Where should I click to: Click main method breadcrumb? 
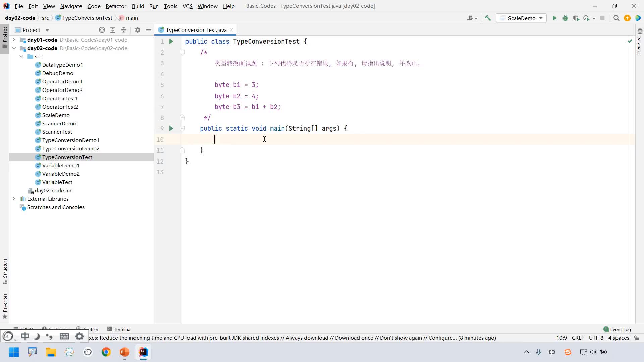tap(128, 18)
